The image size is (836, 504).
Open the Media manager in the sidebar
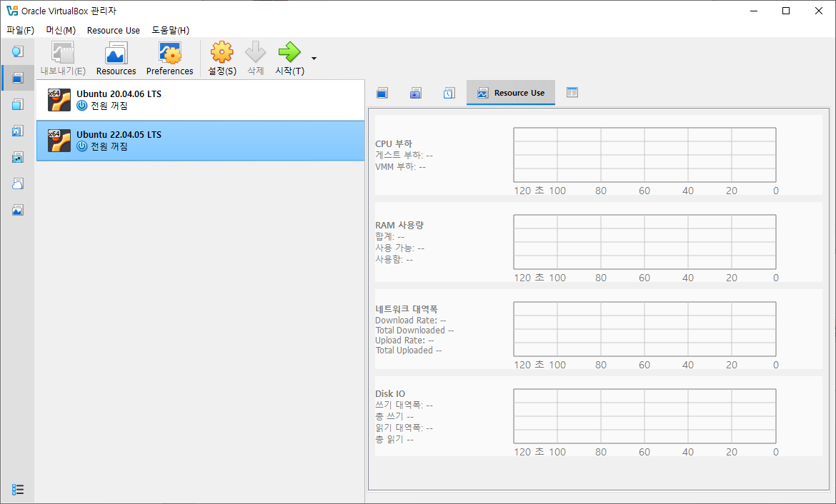pyautogui.click(x=18, y=131)
